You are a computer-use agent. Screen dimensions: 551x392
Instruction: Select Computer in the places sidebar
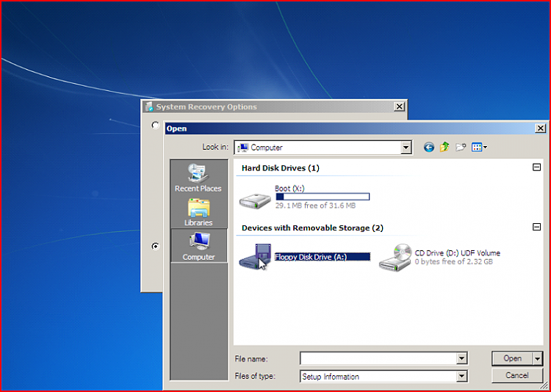pos(198,246)
